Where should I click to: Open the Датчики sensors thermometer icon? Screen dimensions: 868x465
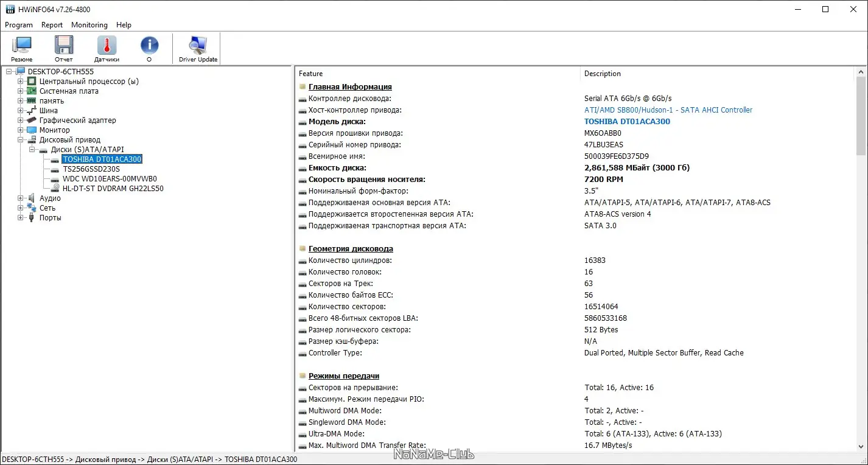coord(107,49)
